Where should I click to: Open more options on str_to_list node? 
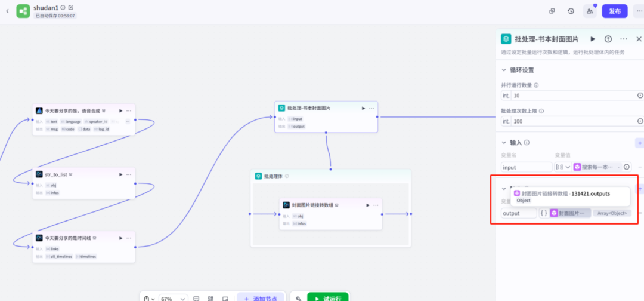[129, 174]
